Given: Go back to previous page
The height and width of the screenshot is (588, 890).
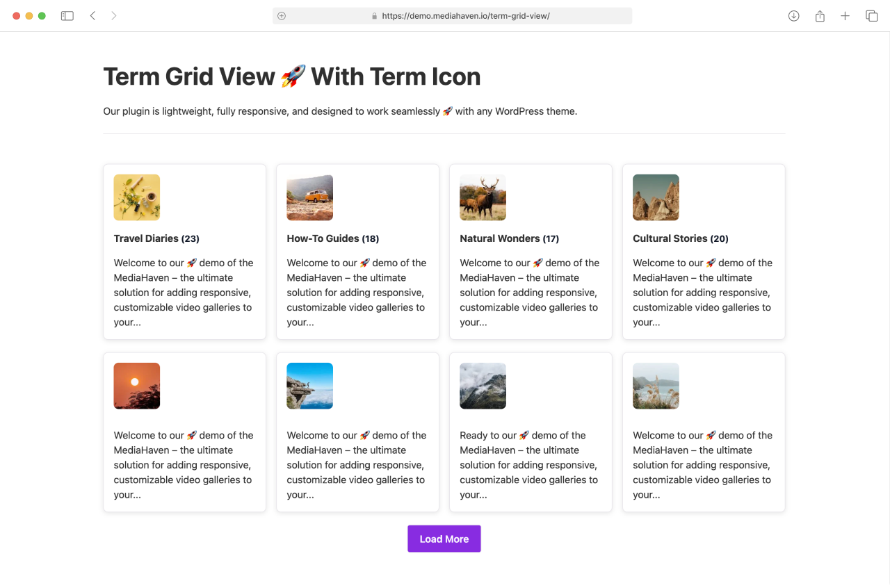Looking at the screenshot, I should tap(92, 16).
